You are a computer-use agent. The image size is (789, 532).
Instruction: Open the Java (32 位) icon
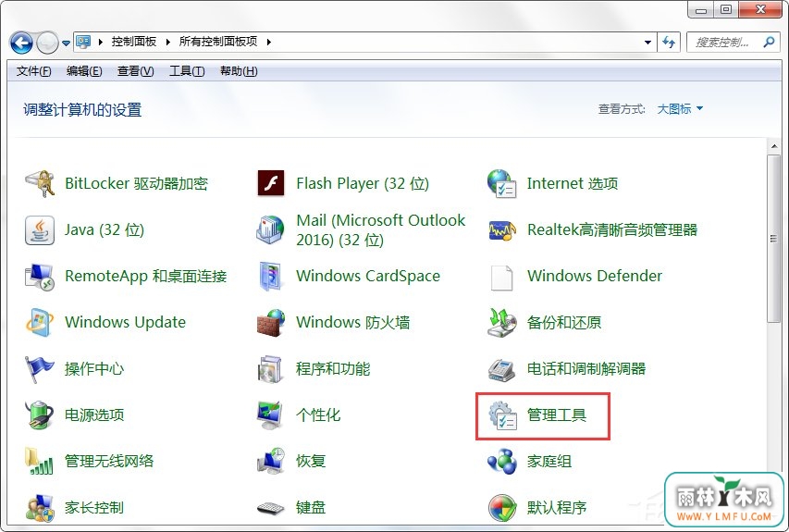coord(40,230)
